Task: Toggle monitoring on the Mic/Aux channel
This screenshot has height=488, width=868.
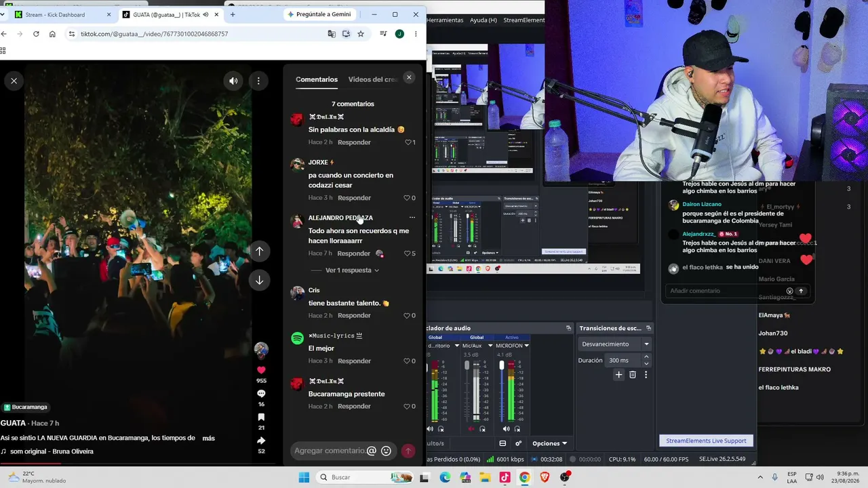Action: (483, 429)
